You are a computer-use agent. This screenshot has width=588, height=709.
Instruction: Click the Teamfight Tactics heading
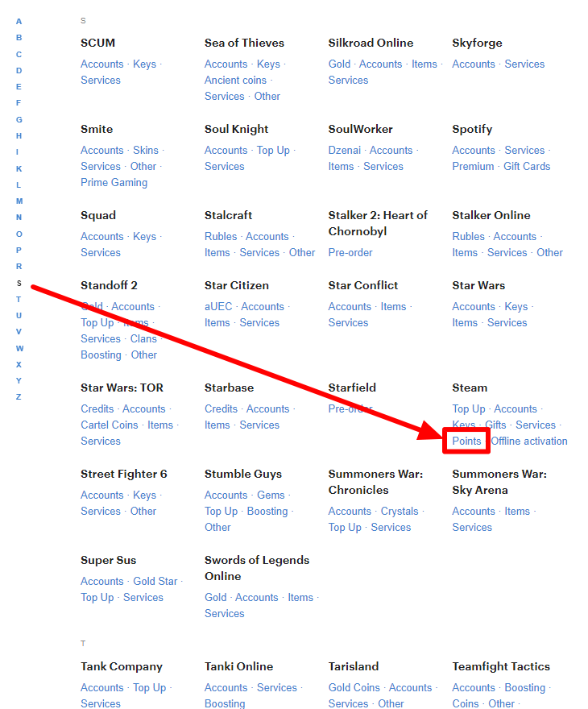click(501, 666)
